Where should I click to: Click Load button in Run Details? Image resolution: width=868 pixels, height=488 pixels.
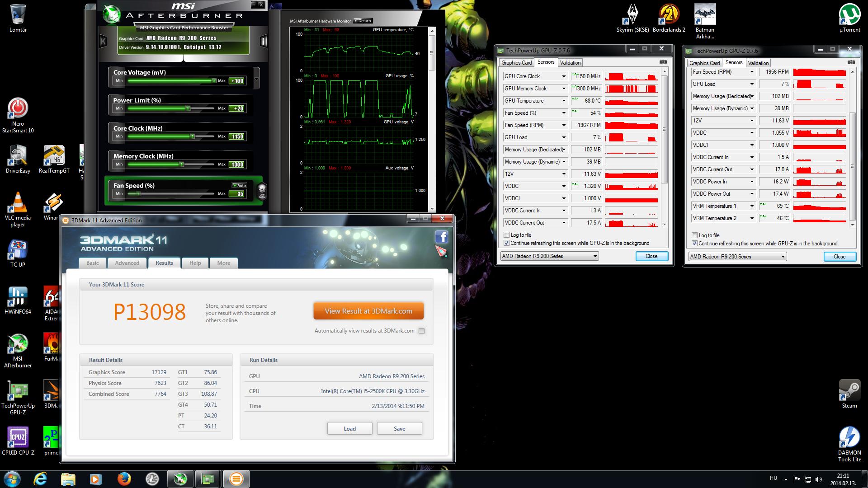pos(350,428)
